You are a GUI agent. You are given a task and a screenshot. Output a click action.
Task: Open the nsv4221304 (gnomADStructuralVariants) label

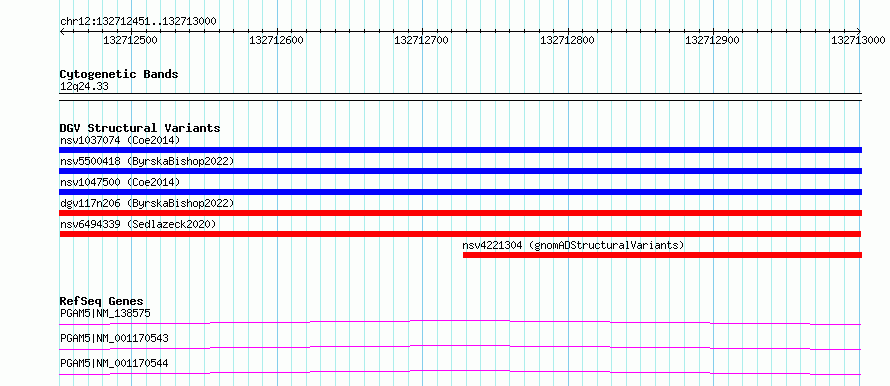tap(573, 245)
